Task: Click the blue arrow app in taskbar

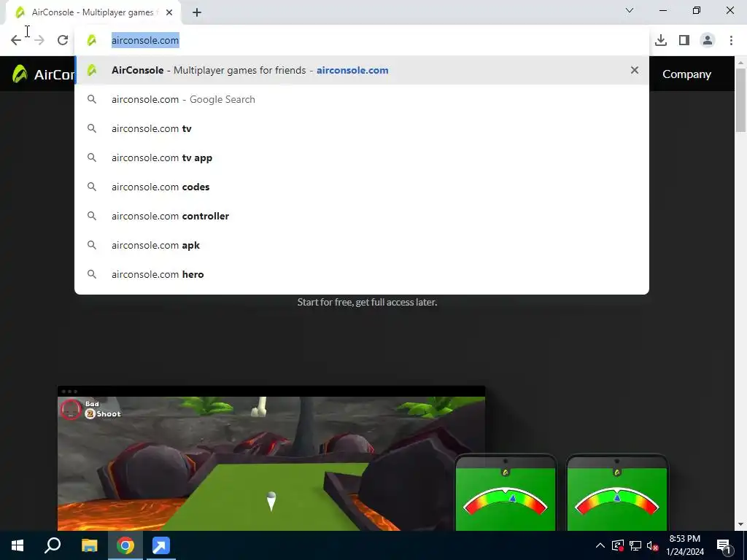Action: [x=160, y=545]
